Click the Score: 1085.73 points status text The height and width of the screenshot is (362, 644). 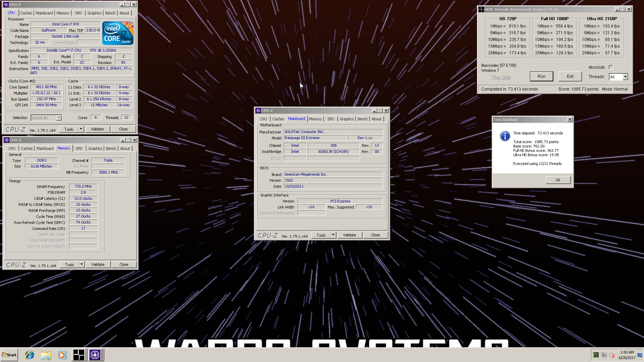point(578,89)
